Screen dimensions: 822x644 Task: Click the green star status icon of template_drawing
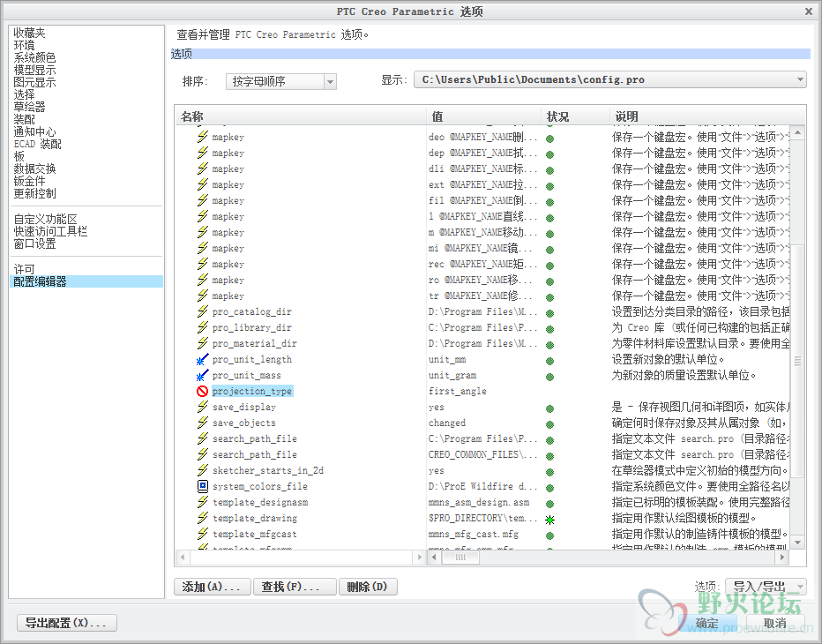pyautogui.click(x=549, y=520)
